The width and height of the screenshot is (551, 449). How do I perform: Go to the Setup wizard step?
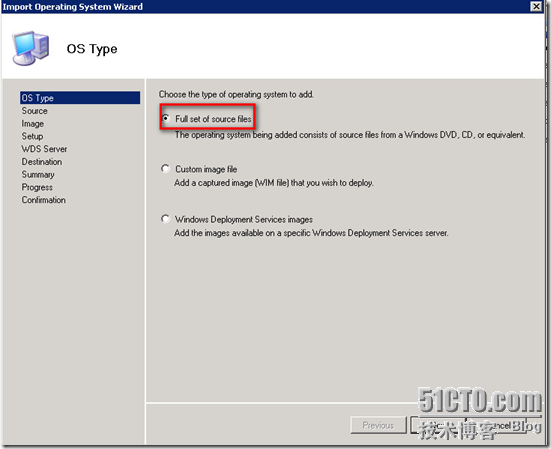32,136
